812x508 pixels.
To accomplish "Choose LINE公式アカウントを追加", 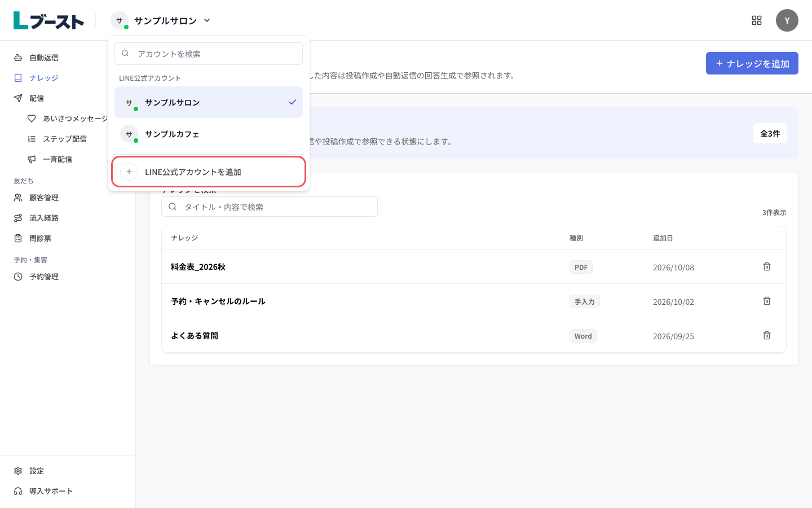I will pos(209,172).
